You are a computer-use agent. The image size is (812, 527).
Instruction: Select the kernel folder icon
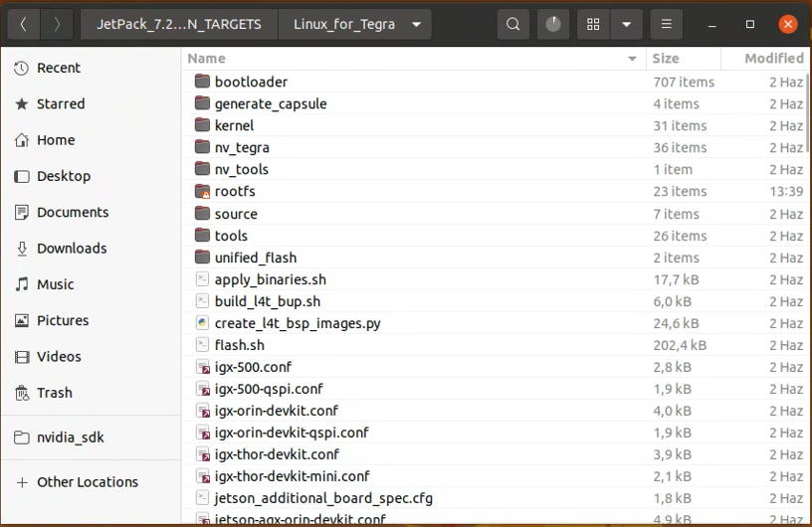202,125
